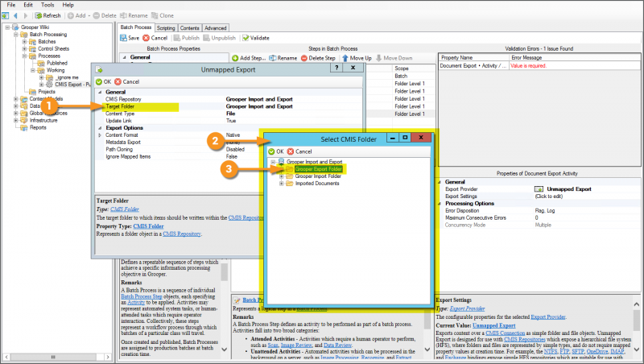Click the Validate checkmark button
This screenshot has width=644, height=364.
click(255, 38)
